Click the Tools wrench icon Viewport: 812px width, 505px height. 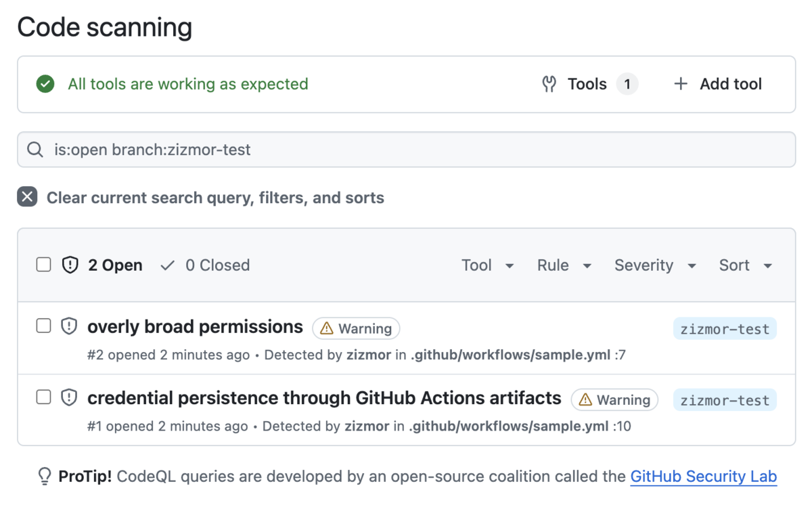coord(549,84)
